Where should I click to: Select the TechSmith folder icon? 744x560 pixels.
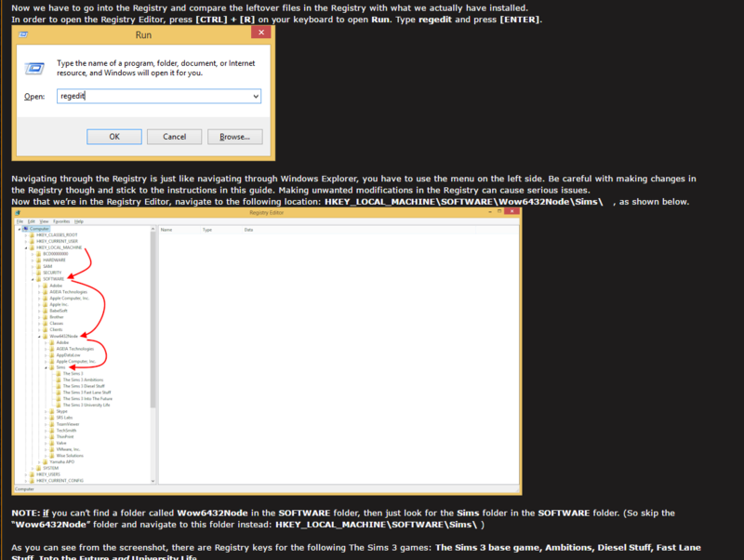point(52,431)
